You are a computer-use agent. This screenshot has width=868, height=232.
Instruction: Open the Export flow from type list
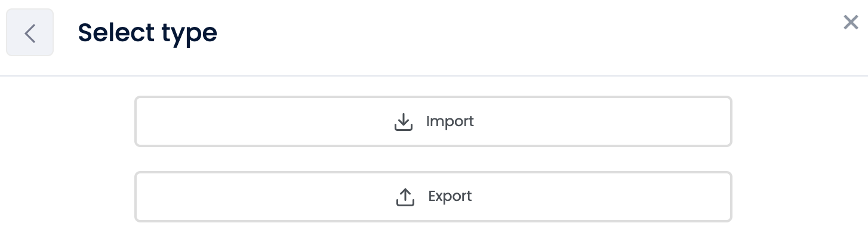(x=433, y=197)
